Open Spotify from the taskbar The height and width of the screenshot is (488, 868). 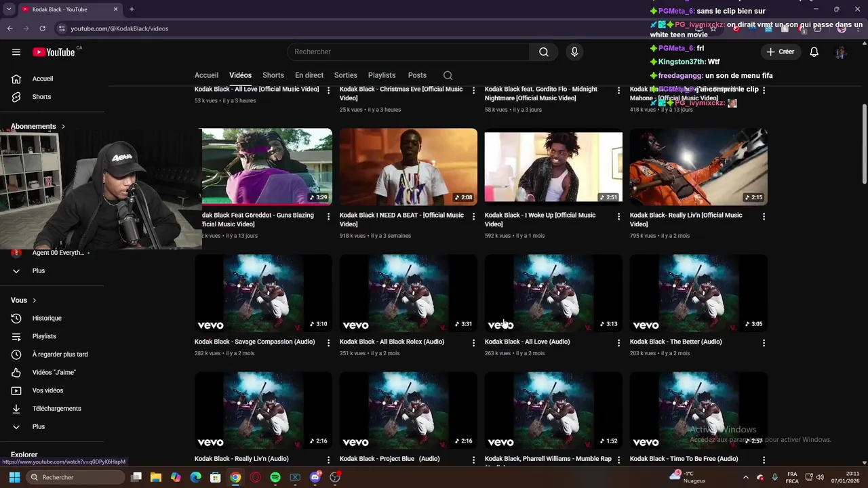tap(275, 477)
